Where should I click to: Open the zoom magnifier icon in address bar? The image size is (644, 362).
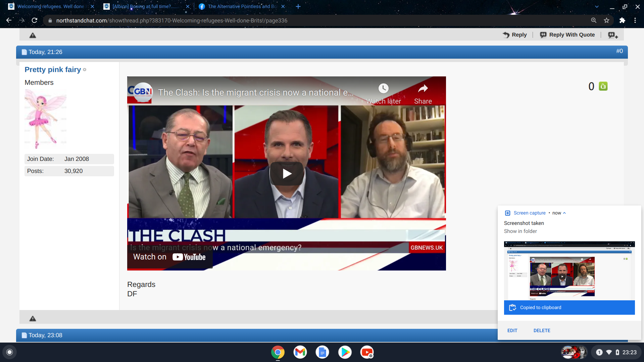[x=594, y=20]
